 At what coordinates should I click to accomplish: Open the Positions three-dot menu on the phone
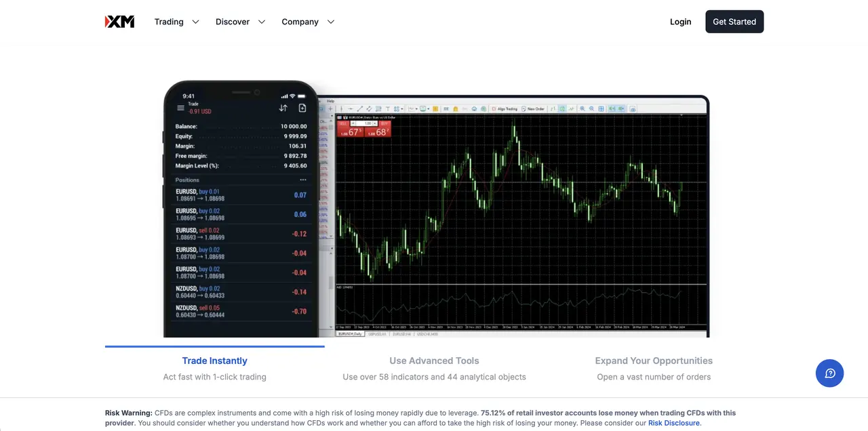point(303,180)
